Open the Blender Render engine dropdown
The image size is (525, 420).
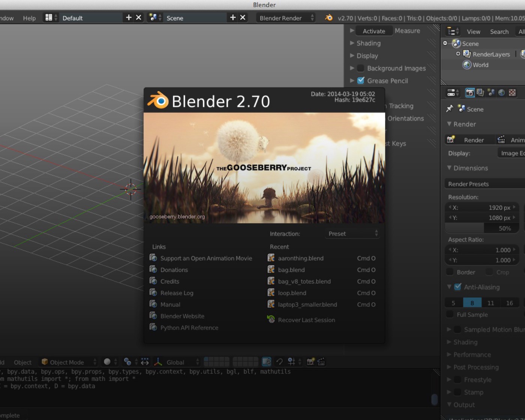(x=286, y=18)
